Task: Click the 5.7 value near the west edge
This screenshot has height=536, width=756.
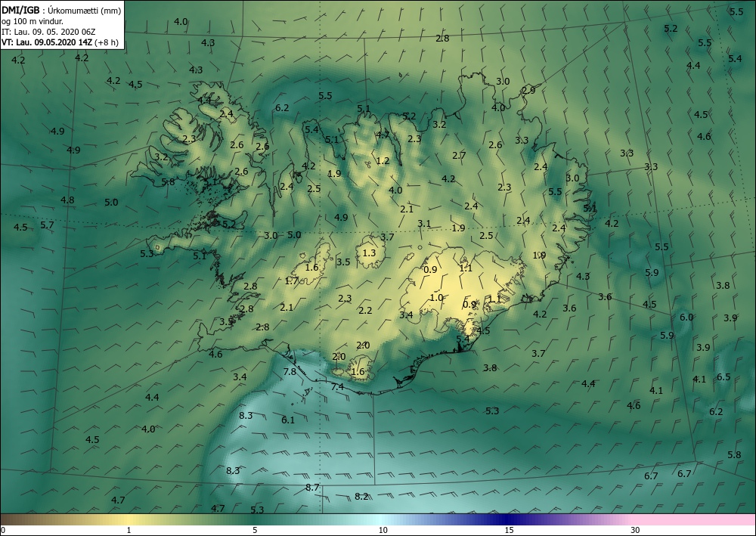Action: pyautogui.click(x=47, y=225)
